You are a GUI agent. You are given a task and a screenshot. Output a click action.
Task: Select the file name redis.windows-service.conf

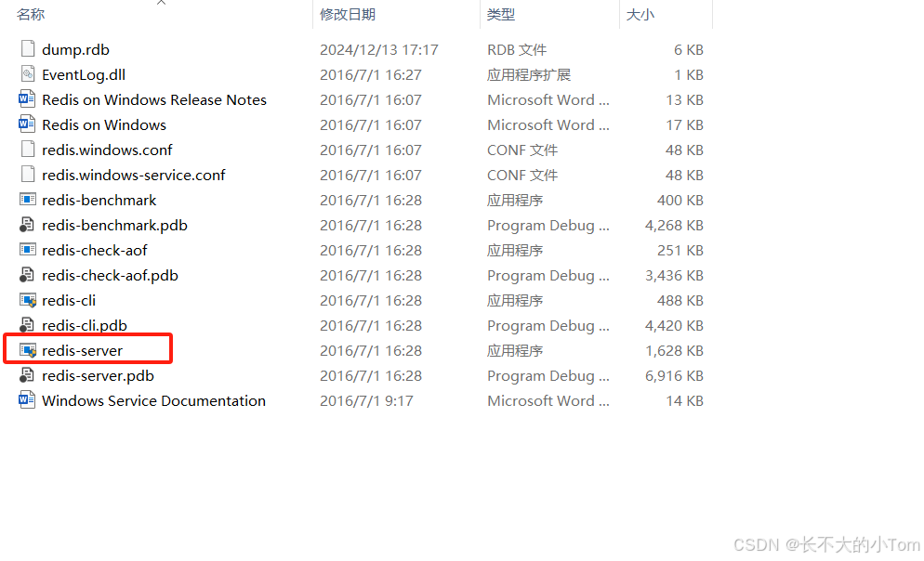[x=134, y=175]
